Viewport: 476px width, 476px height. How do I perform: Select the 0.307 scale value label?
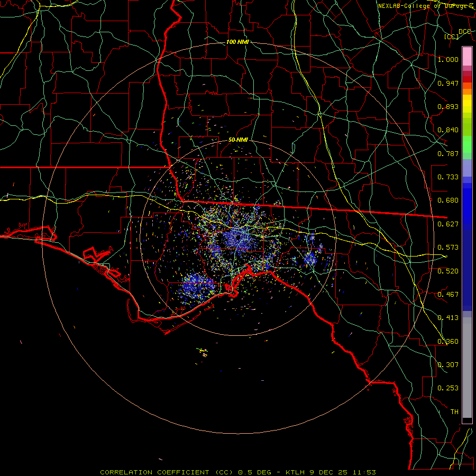coord(448,365)
